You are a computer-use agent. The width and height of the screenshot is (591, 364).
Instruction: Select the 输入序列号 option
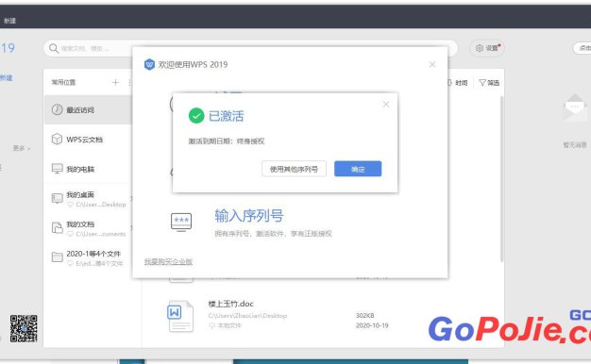(x=248, y=216)
